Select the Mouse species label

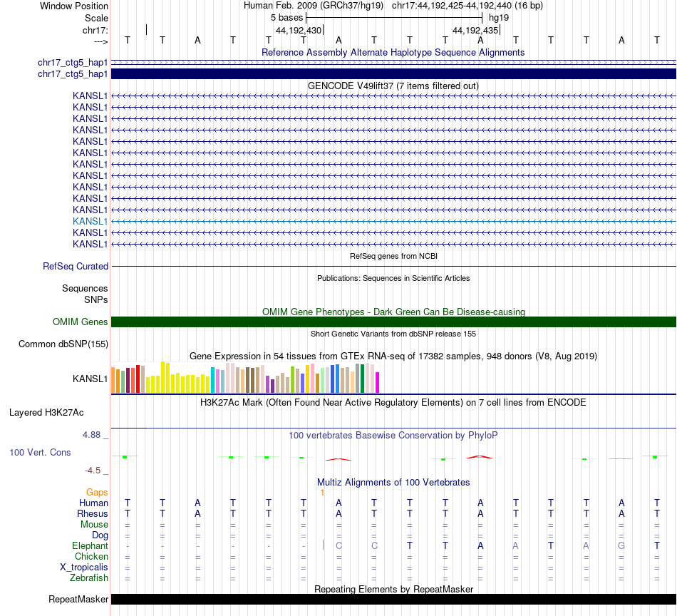click(x=94, y=525)
